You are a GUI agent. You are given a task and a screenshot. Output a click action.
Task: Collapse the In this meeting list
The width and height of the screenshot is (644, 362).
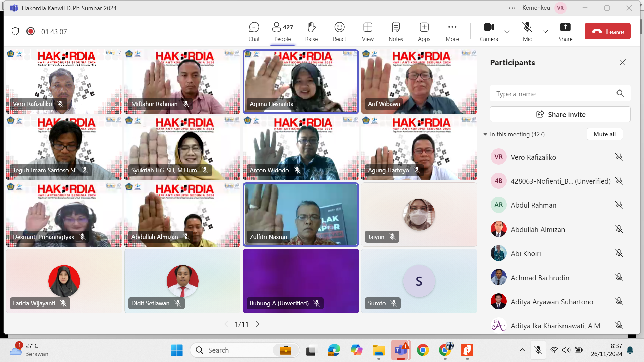pos(485,134)
